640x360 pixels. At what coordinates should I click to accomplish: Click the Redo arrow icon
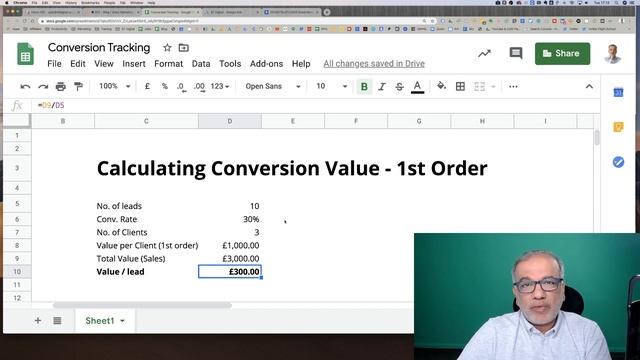[x=43, y=87]
